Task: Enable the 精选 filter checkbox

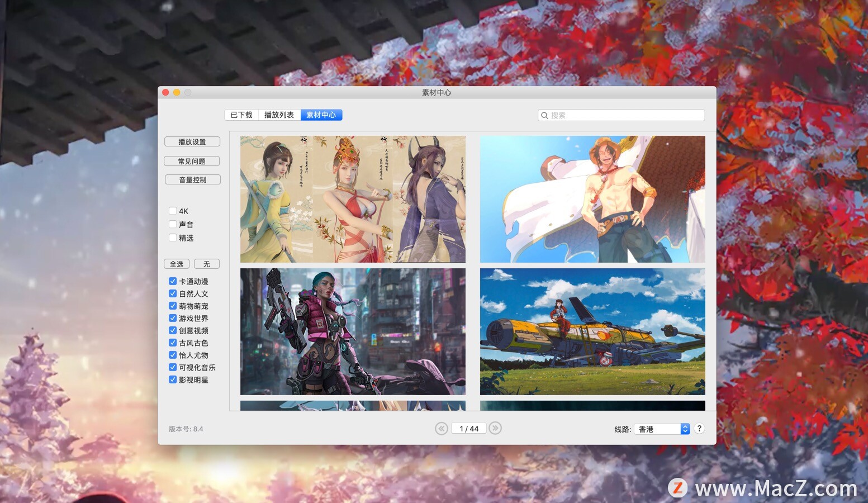Action: coord(173,238)
